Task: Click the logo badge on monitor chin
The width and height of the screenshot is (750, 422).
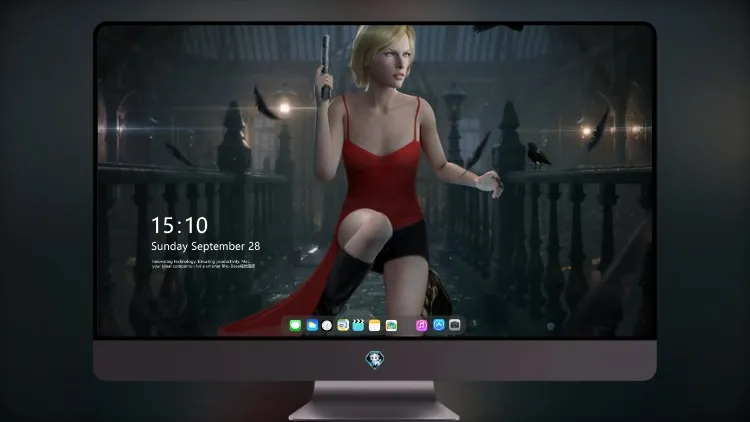Action: point(375,360)
